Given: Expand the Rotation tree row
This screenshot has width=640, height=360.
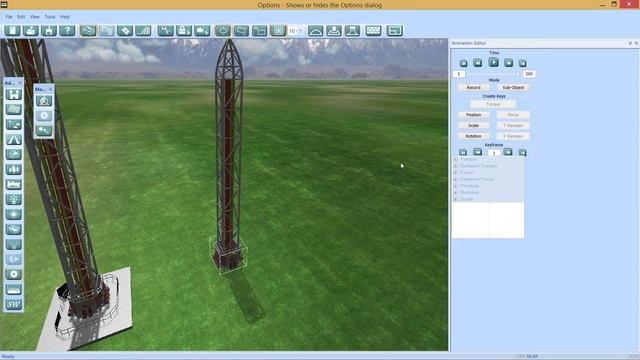Looking at the screenshot, I should [x=456, y=192].
